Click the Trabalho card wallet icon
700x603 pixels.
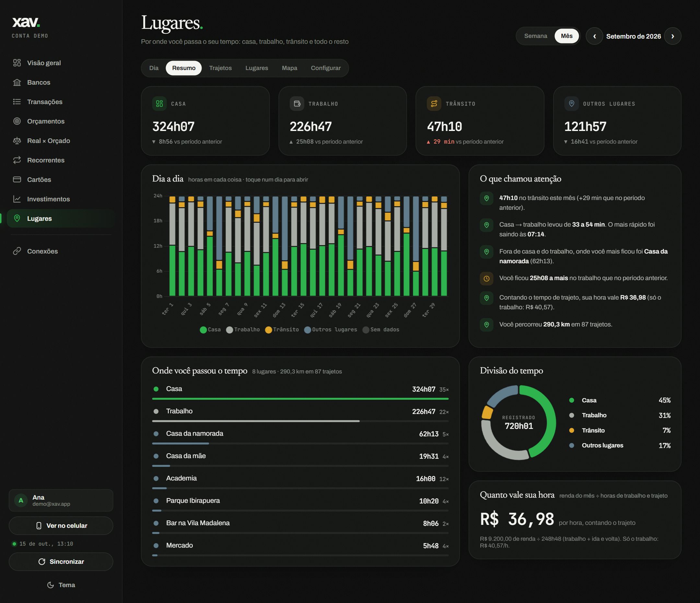[297, 104]
